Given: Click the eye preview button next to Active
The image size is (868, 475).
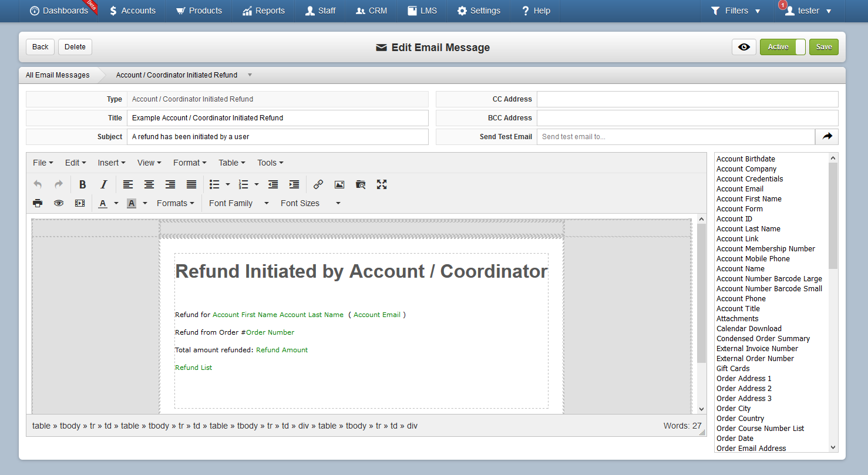Looking at the screenshot, I should [x=744, y=47].
